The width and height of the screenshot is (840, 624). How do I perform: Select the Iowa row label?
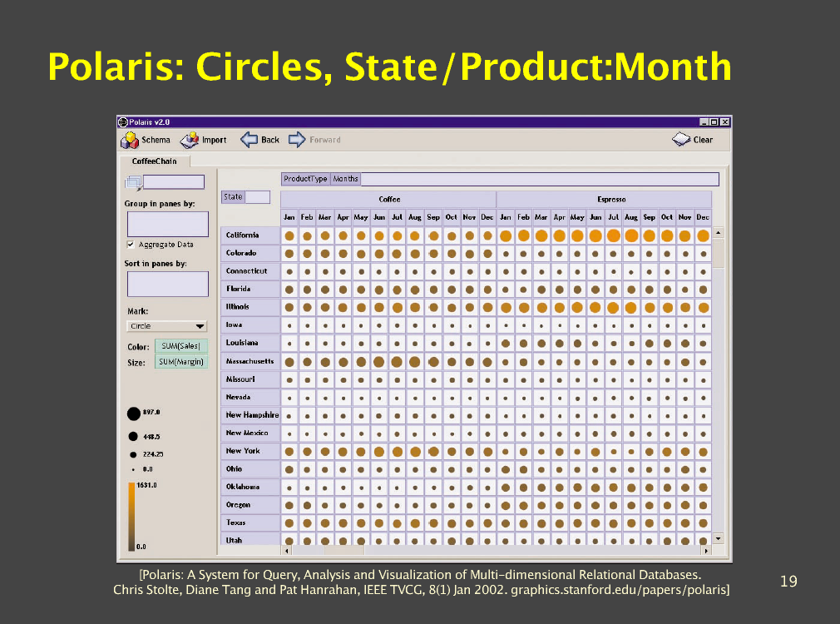250,324
